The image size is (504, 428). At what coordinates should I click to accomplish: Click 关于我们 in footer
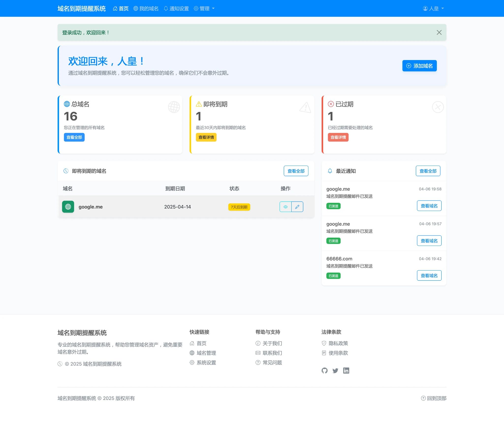(269, 343)
